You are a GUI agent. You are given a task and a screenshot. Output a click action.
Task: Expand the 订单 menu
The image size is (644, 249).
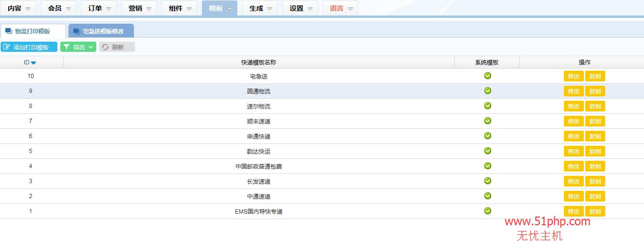coord(99,8)
